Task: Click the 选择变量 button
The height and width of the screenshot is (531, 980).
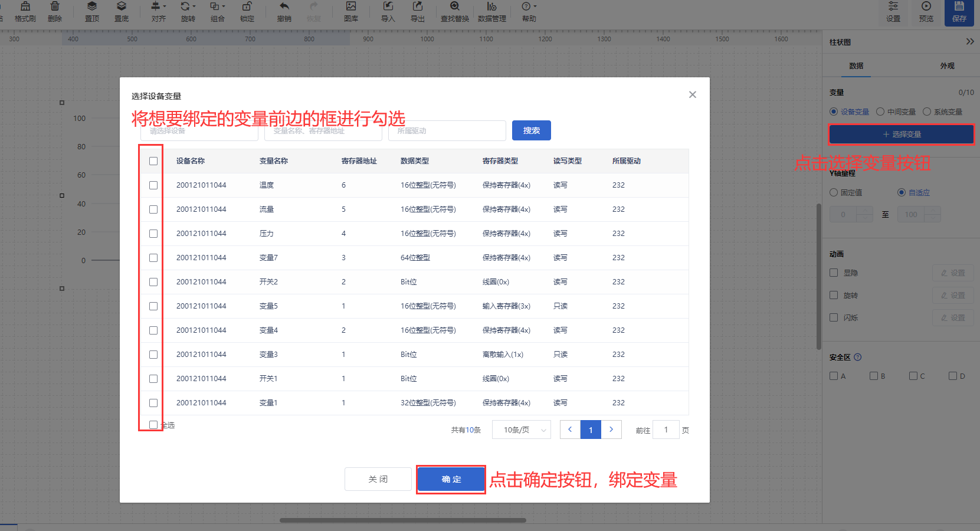Action: tap(902, 135)
